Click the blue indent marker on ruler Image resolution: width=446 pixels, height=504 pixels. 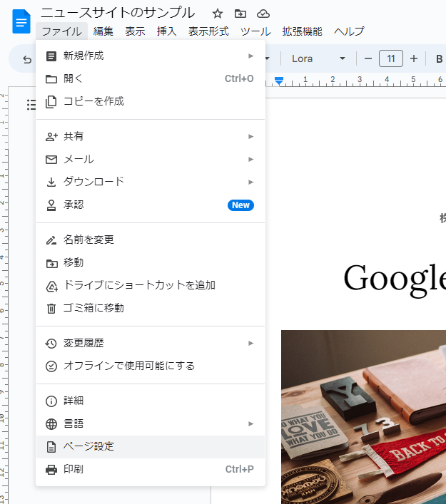[279, 81]
